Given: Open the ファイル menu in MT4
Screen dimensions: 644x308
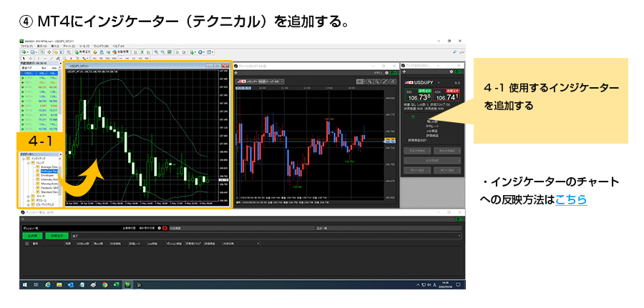Looking at the screenshot, I should (26, 46).
